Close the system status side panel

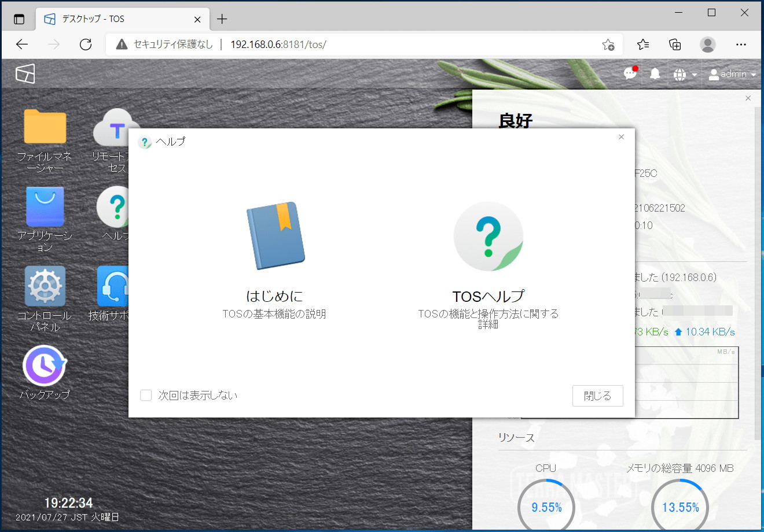pyautogui.click(x=748, y=98)
